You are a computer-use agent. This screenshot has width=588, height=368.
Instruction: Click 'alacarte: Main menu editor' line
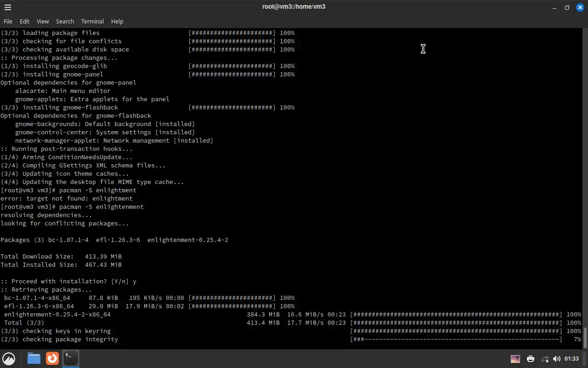point(63,91)
